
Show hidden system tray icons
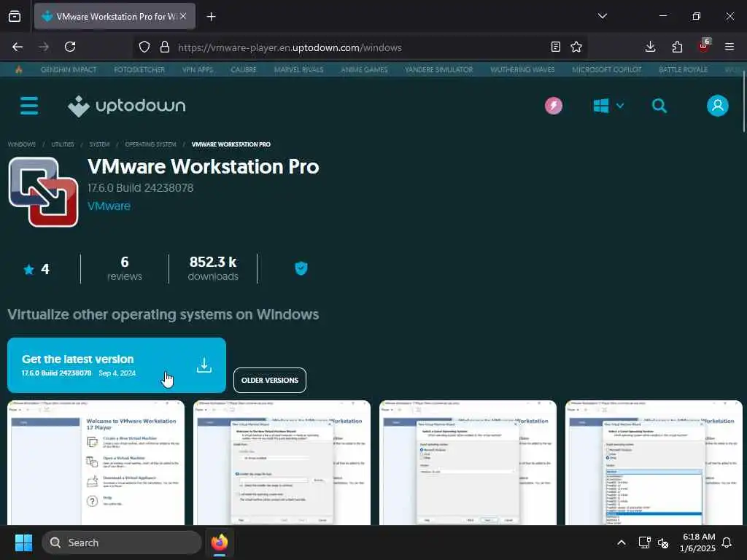coord(622,542)
